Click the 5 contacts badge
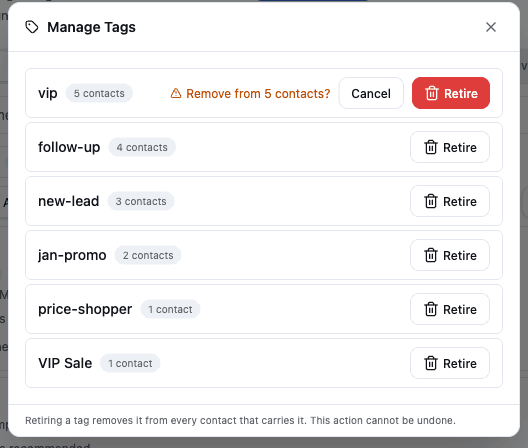 (x=99, y=93)
